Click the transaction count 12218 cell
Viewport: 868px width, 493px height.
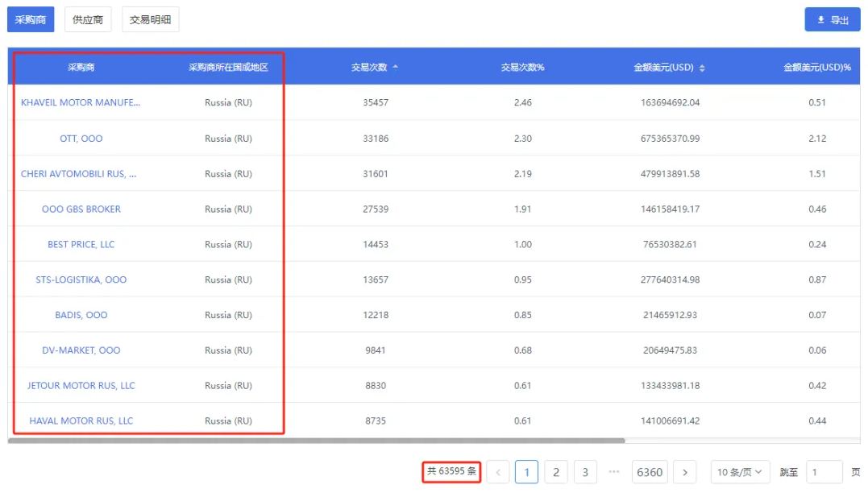[x=376, y=315]
